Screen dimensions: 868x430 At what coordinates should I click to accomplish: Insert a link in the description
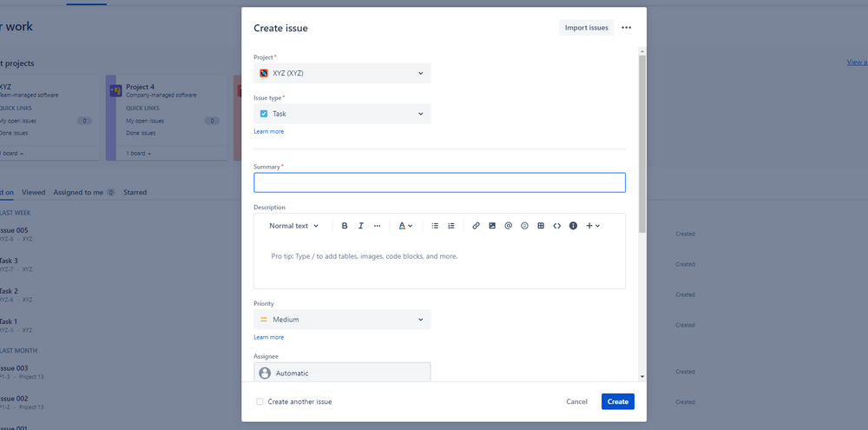[476, 226]
